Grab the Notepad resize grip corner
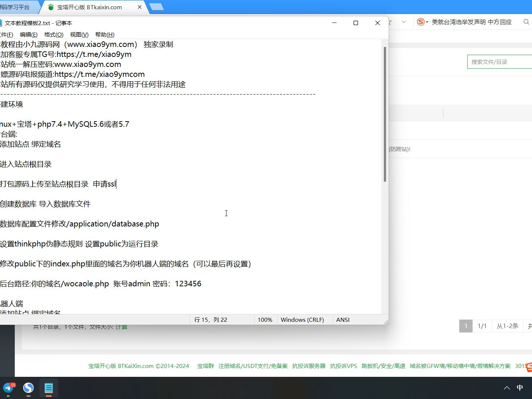Screen dimensions: 532x399 [x=386, y=322]
